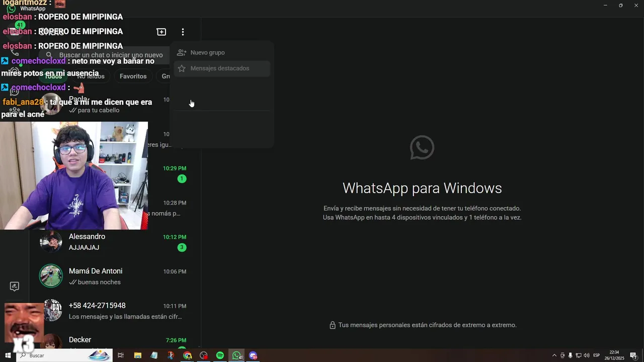Click the lock icon by encryption notice
644x362 pixels.
tap(332, 325)
